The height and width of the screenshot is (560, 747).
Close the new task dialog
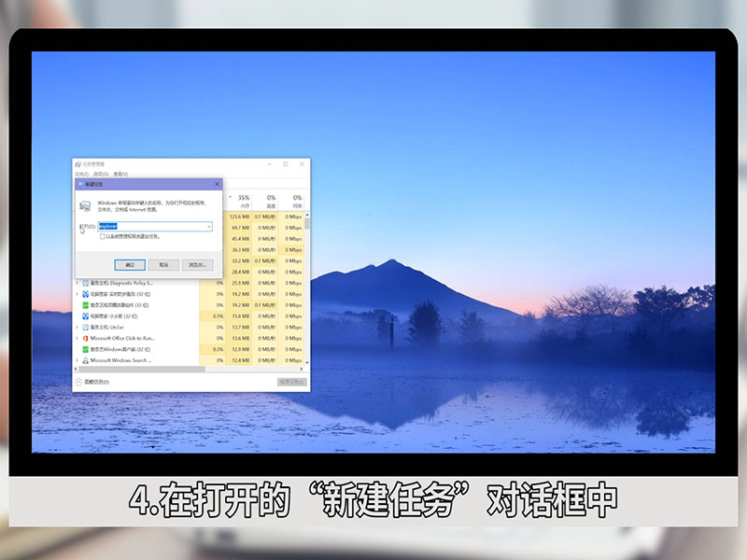point(218,184)
